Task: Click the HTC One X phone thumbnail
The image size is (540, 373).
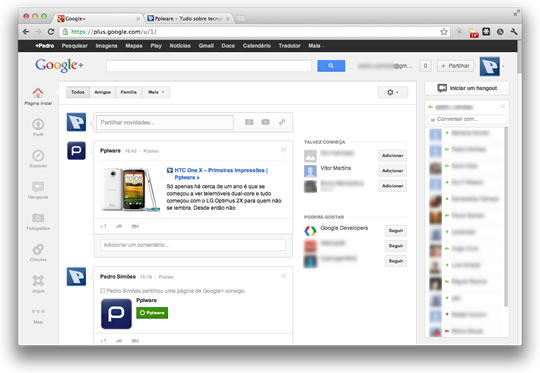Action: tap(131, 189)
